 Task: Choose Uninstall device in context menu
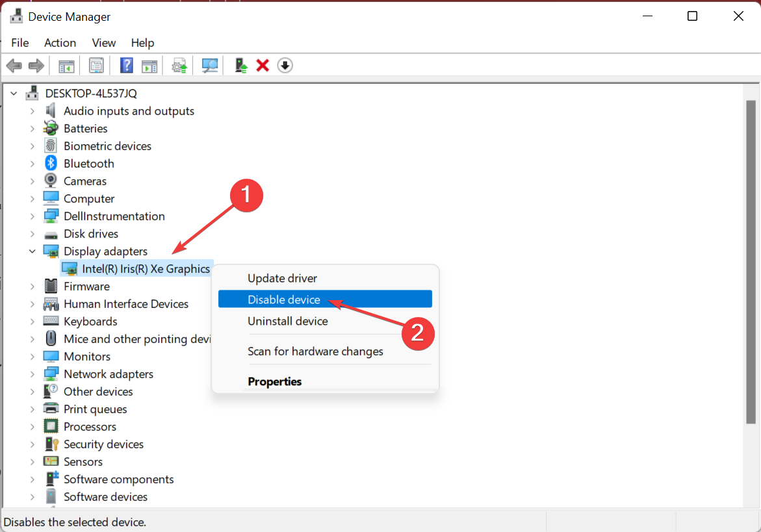pyautogui.click(x=325, y=321)
